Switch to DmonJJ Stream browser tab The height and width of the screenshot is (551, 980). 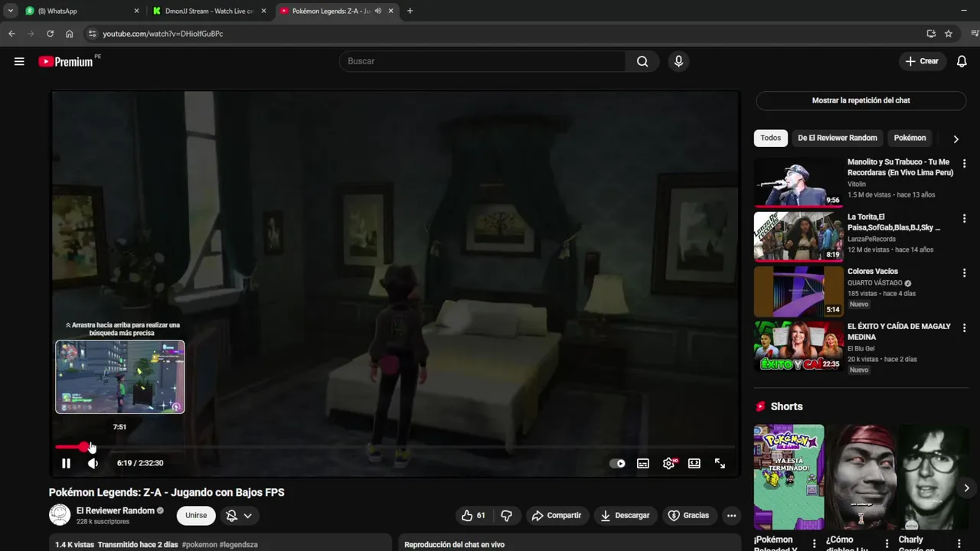tap(209, 11)
